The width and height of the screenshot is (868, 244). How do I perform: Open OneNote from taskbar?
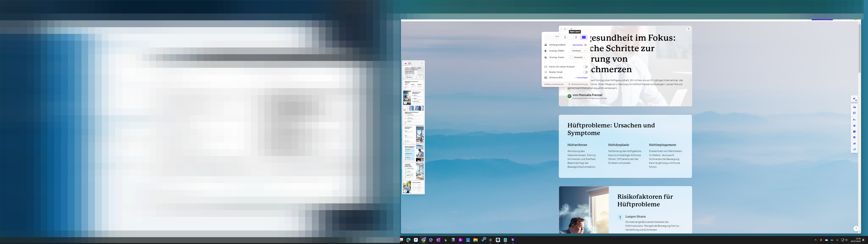click(x=438, y=240)
